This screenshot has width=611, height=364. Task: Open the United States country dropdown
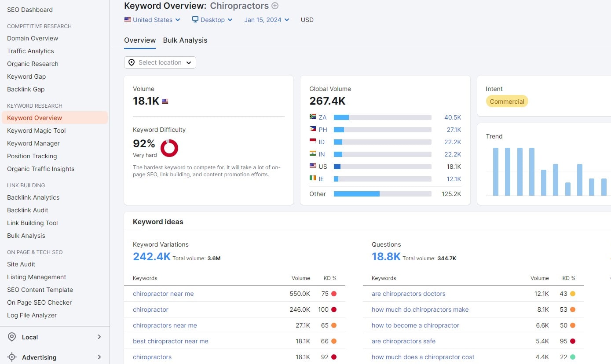[153, 20]
